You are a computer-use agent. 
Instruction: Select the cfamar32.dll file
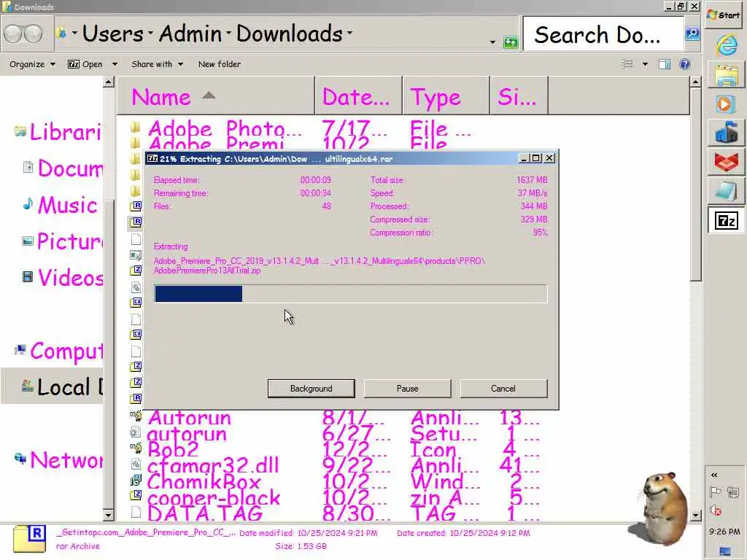213,465
